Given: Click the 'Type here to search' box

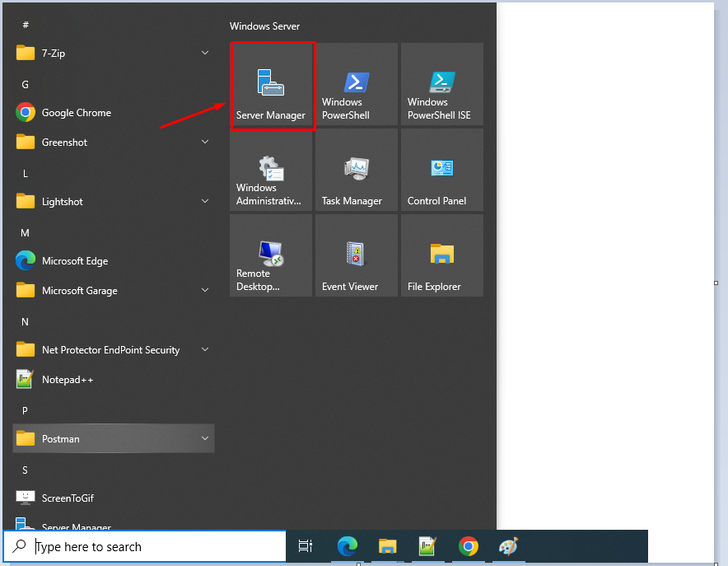Looking at the screenshot, I should (156, 546).
